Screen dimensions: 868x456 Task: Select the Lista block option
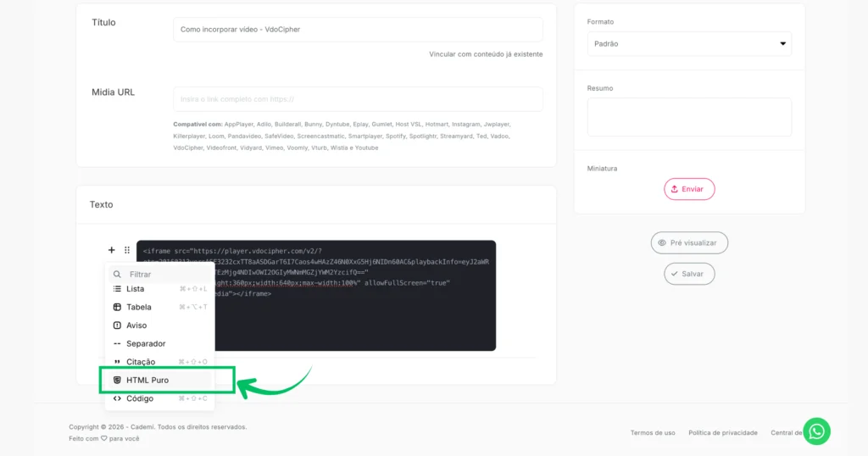pyautogui.click(x=159, y=289)
